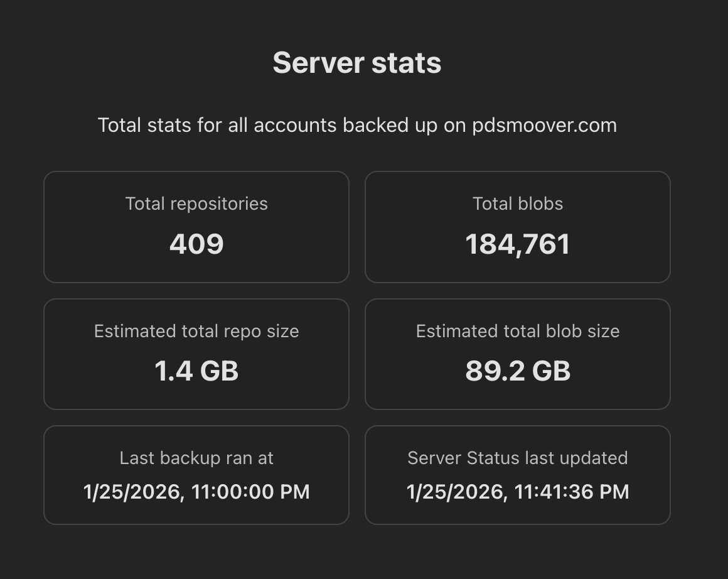Click the Total repositories label text
The height and width of the screenshot is (579, 728).
point(196,203)
